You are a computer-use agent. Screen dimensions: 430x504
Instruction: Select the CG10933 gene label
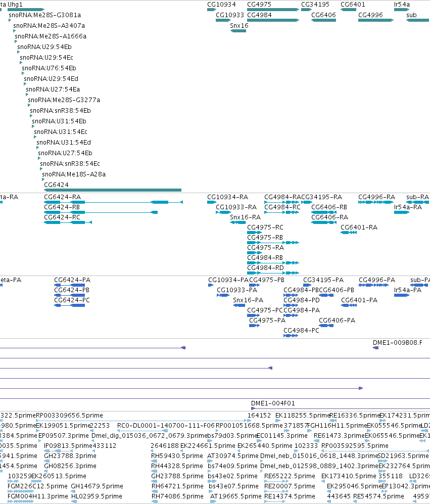[x=230, y=15]
